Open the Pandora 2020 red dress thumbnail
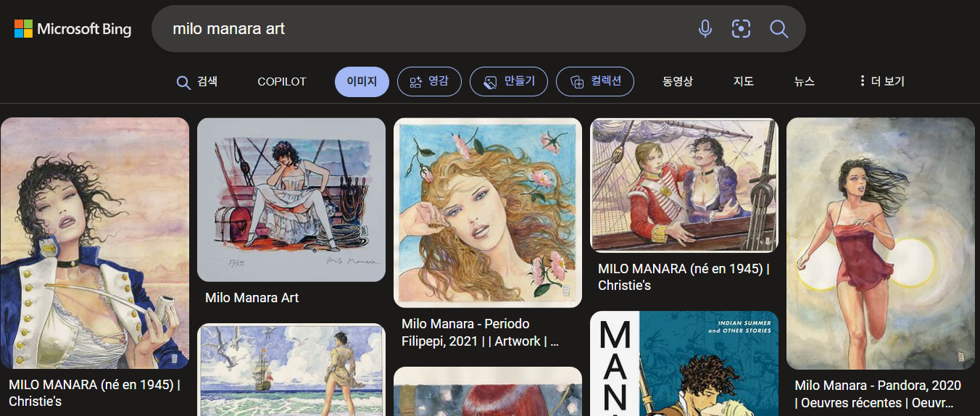The height and width of the screenshot is (416, 980). tap(881, 244)
